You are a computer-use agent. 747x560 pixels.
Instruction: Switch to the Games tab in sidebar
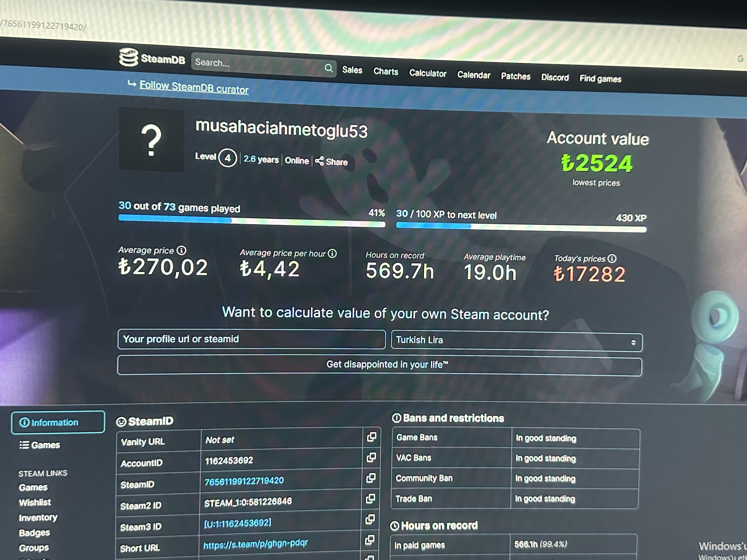[x=40, y=445]
